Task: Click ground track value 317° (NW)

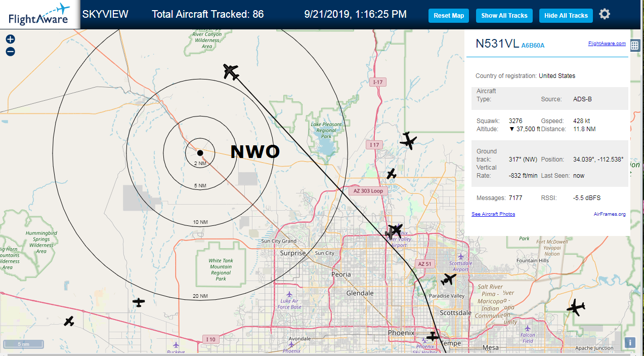Action: (x=523, y=160)
